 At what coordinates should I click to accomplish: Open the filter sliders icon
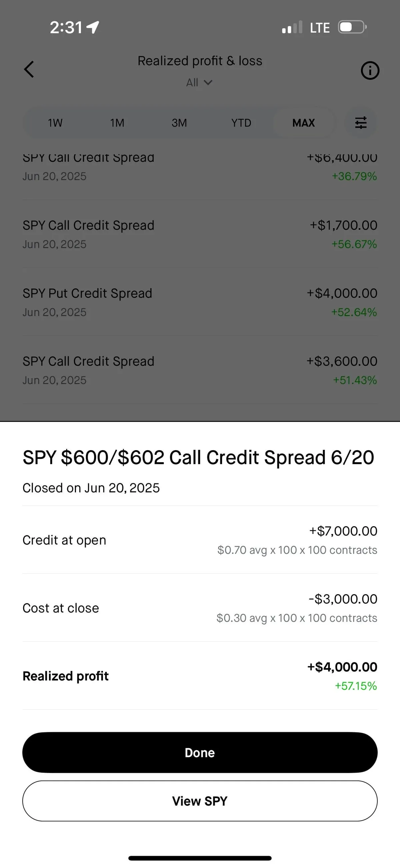pos(361,123)
